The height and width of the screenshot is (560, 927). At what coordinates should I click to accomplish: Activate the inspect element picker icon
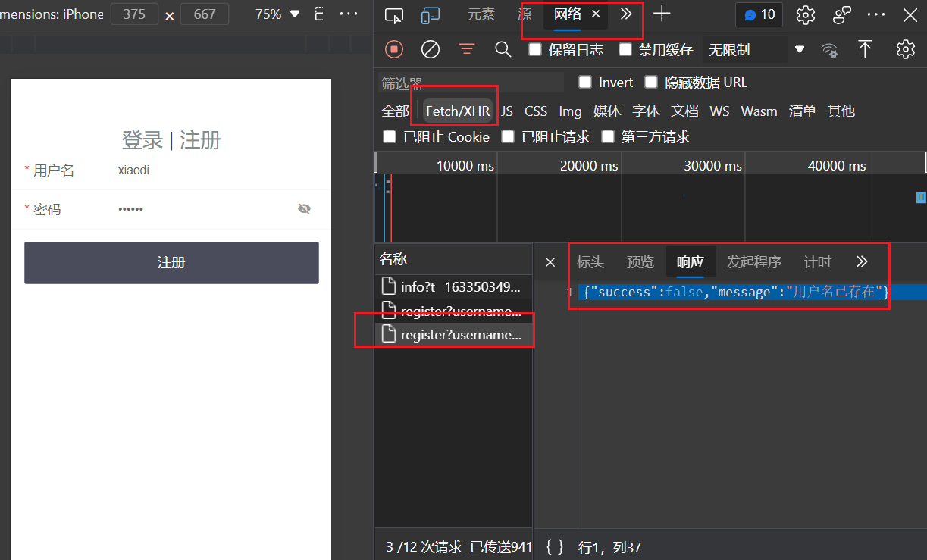pos(394,14)
